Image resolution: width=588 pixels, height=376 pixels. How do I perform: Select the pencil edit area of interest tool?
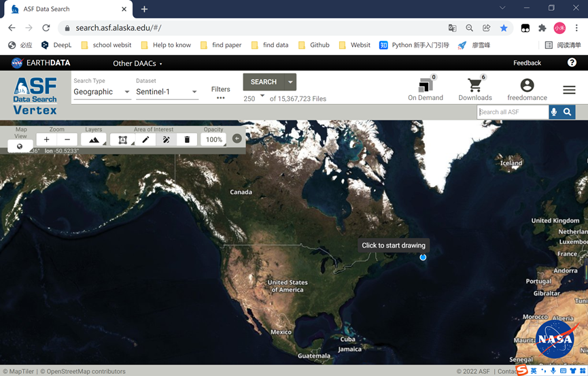point(145,139)
